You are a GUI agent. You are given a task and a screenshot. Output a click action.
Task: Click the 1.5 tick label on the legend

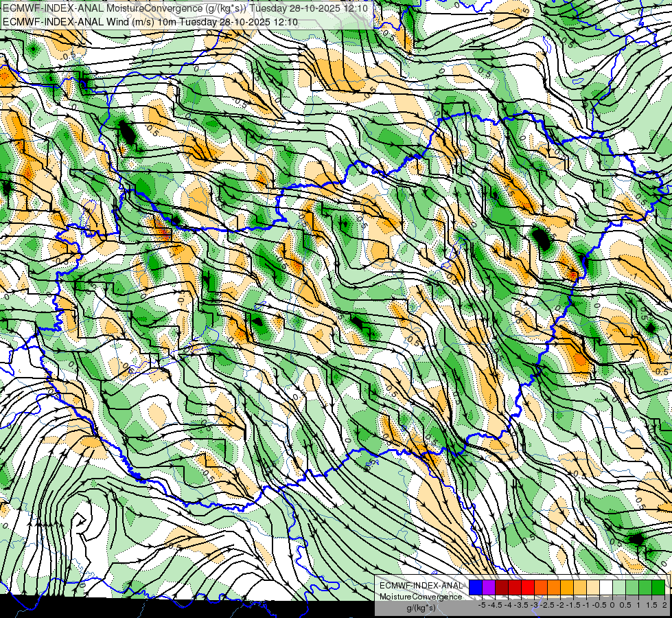[x=652, y=605]
